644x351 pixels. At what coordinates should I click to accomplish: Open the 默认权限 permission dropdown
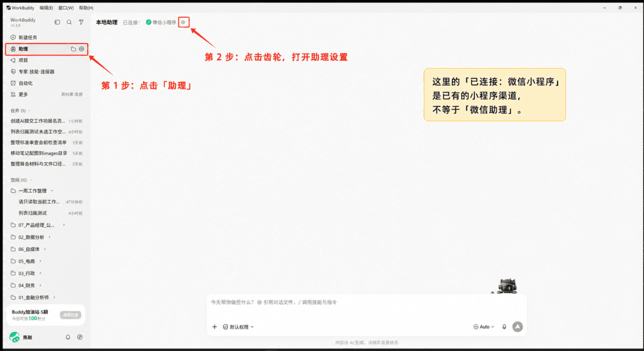pyautogui.click(x=238, y=327)
